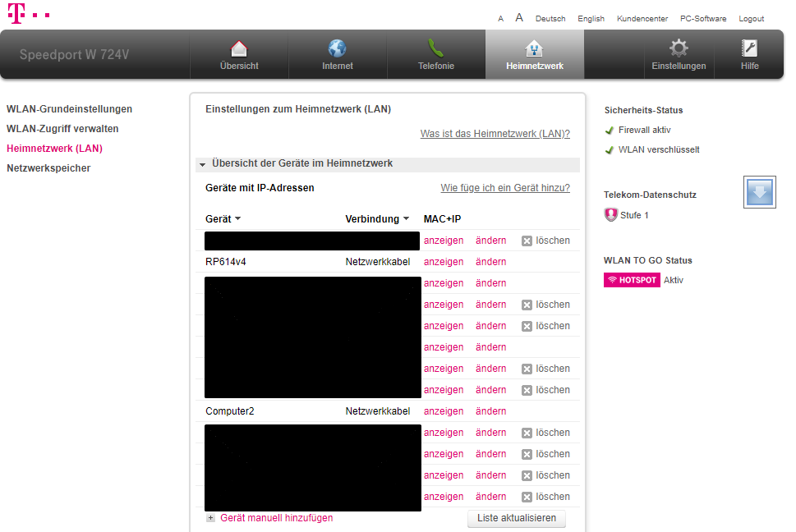Click the green checkmark next to WLAN verschlüsselt
Image resolution: width=796 pixels, height=532 pixels.
click(x=610, y=150)
